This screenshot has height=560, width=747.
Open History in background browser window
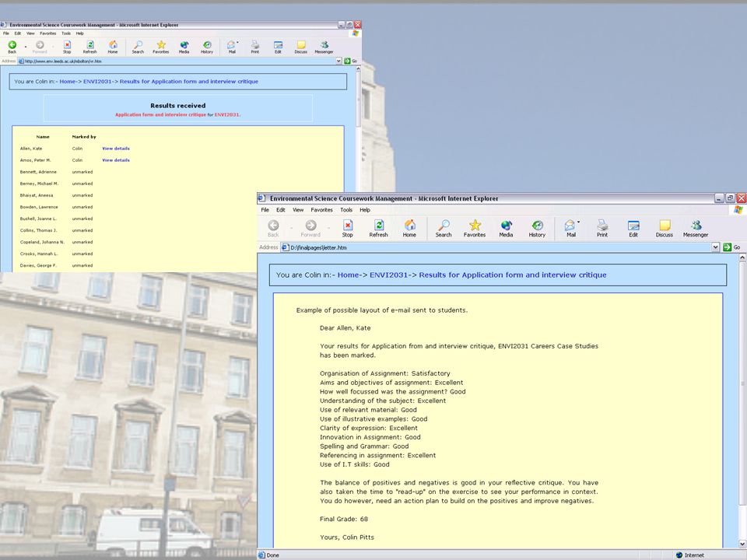(x=207, y=47)
